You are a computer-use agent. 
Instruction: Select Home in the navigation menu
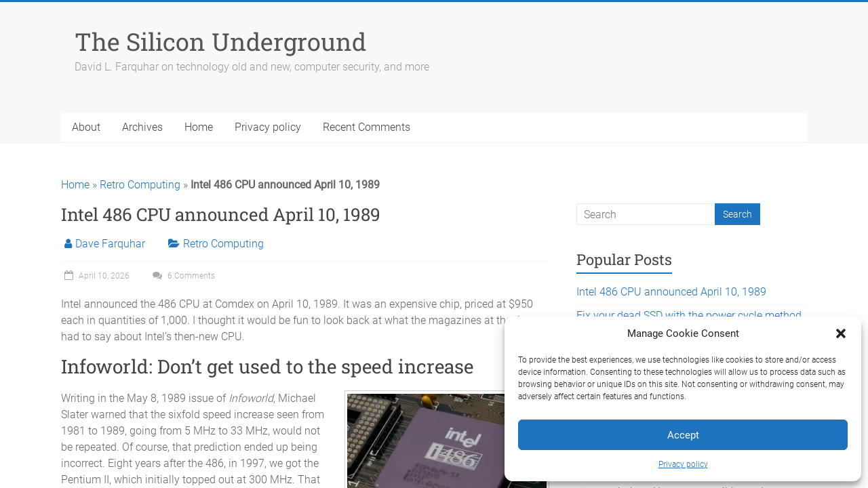(x=199, y=127)
